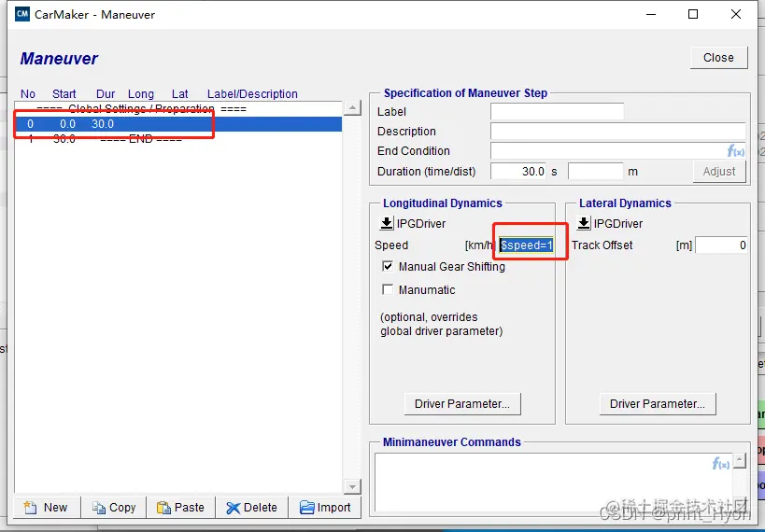
Task: Uncheck Manual Gear Shifting checkbox
Action: pyautogui.click(x=388, y=266)
